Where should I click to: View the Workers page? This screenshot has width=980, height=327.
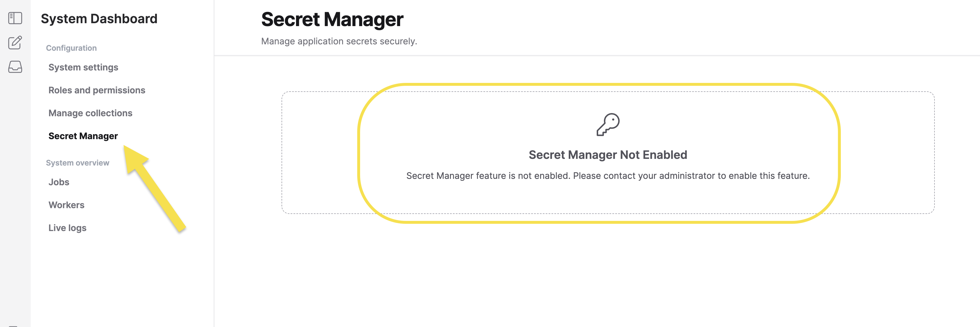66,205
